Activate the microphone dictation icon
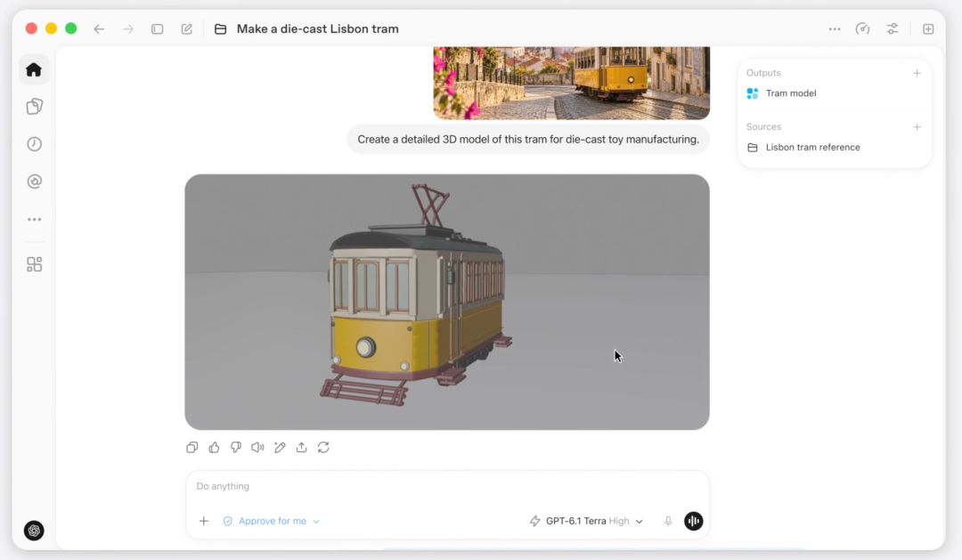 tap(668, 521)
